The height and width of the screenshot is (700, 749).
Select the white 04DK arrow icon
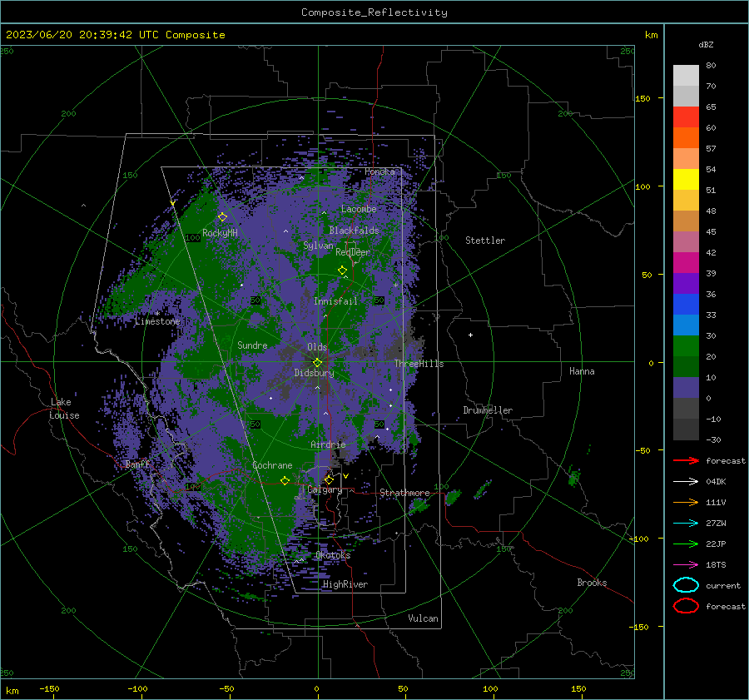tap(686, 481)
